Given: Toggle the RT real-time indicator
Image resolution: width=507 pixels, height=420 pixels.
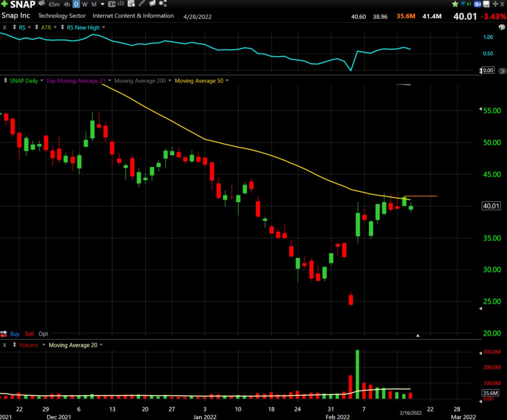Looking at the screenshot, I should point(469,4).
